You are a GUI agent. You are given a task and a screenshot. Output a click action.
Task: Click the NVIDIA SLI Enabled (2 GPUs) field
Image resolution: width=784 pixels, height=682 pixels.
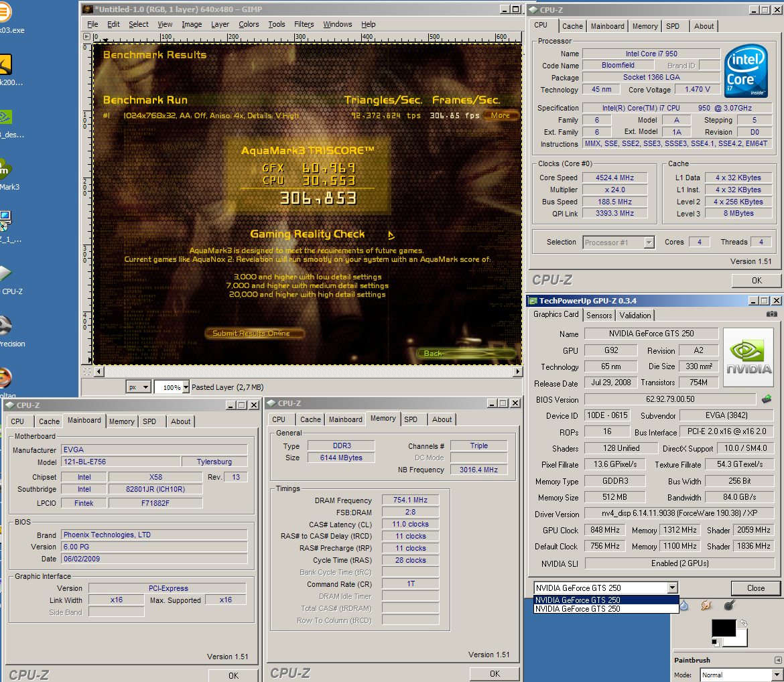679,563
